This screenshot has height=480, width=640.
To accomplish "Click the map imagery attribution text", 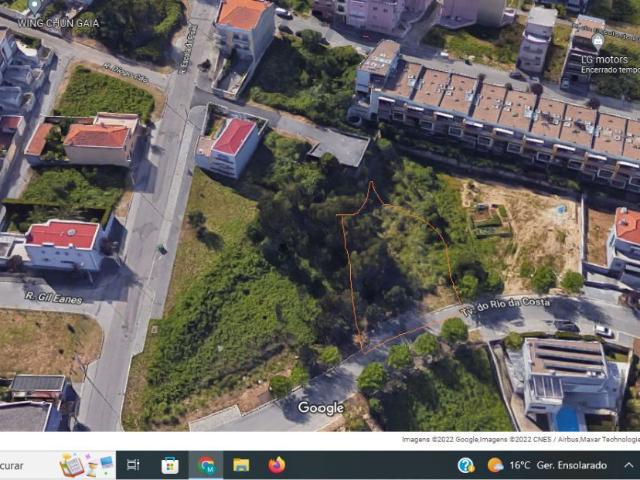I will pos(520,439).
